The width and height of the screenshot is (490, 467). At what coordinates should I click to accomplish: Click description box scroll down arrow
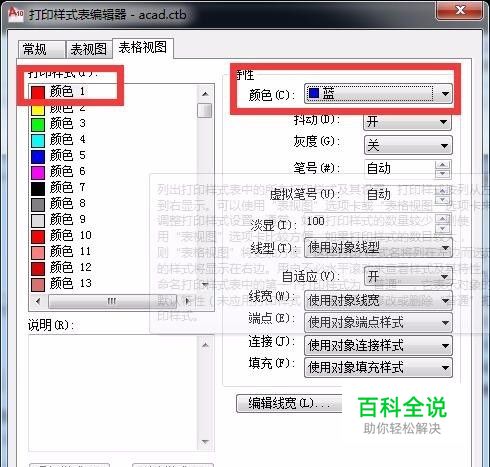pos(206,443)
